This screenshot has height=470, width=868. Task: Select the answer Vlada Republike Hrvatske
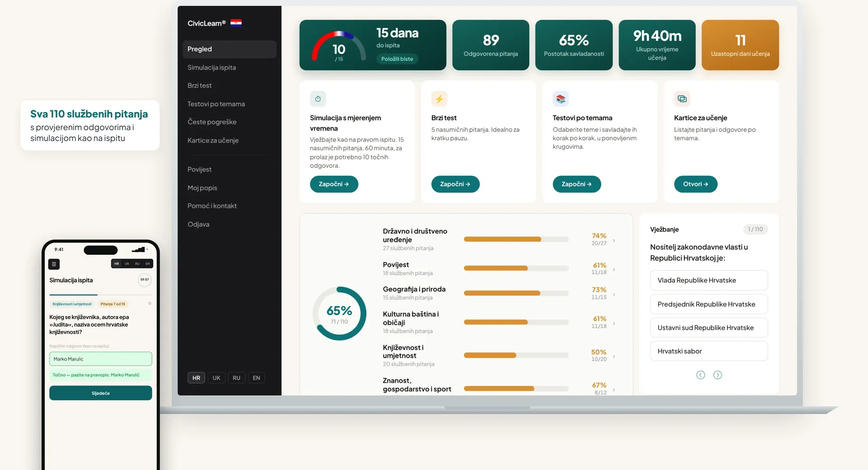(709, 280)
